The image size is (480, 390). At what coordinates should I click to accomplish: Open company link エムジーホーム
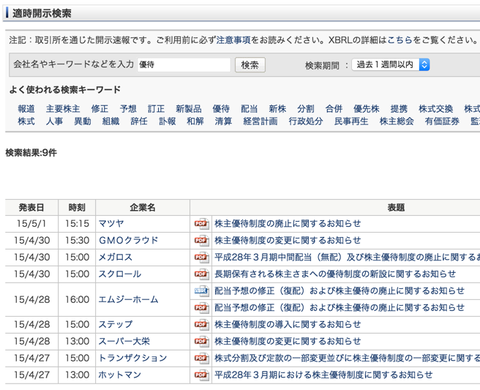[128, 299]
